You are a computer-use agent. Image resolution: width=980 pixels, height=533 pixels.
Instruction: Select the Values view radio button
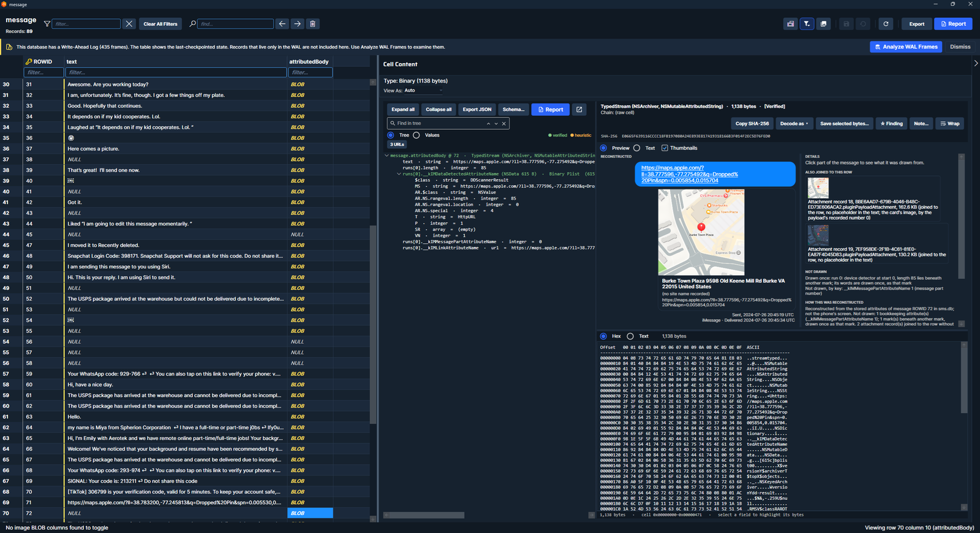click(x=417, y=135)
